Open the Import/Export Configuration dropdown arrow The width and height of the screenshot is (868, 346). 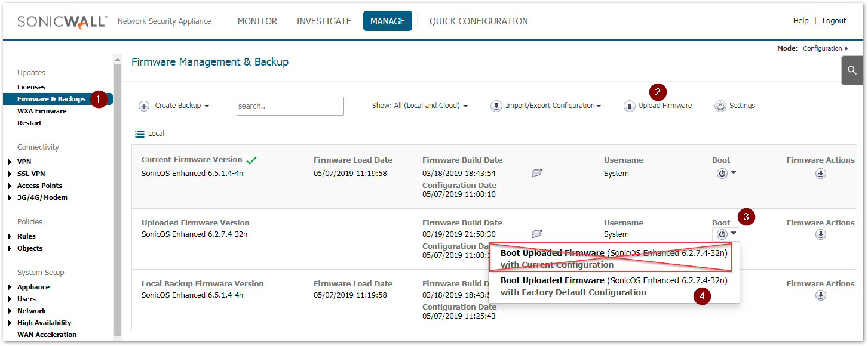[x=599, y=106]
